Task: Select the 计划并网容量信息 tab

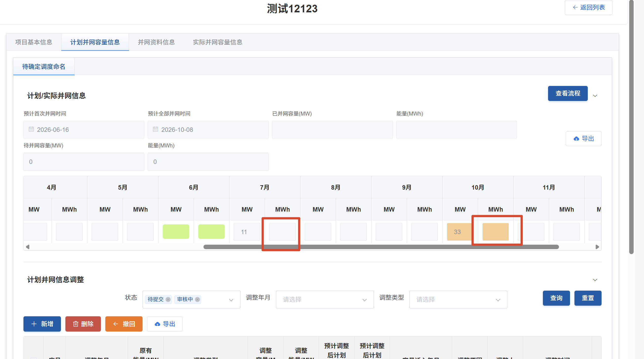Action: click(95, 42)
